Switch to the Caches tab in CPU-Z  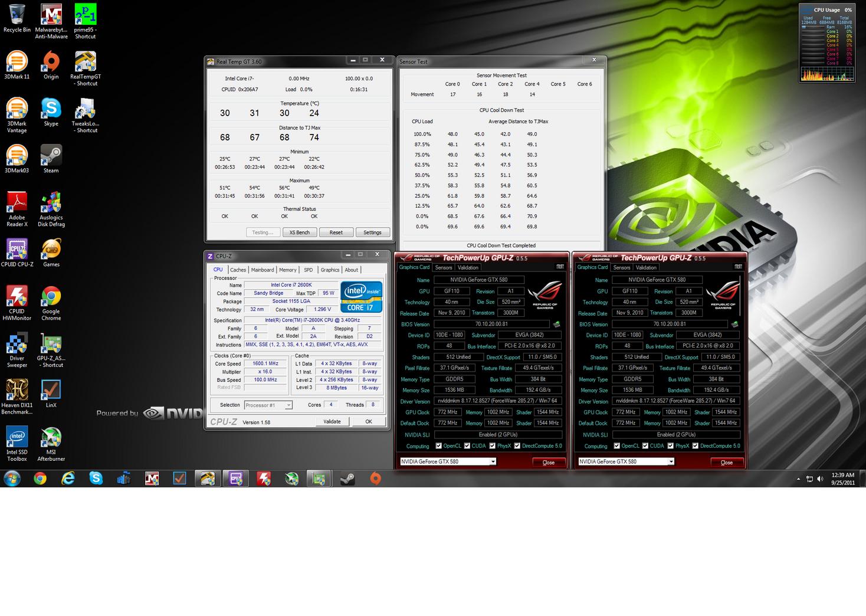pyautogui.click(x=238, y=270)
